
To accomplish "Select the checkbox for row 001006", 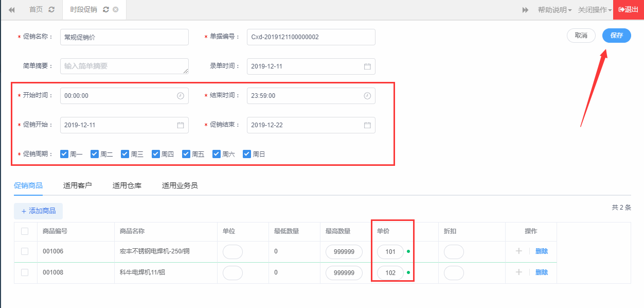I will click(25, 251).
